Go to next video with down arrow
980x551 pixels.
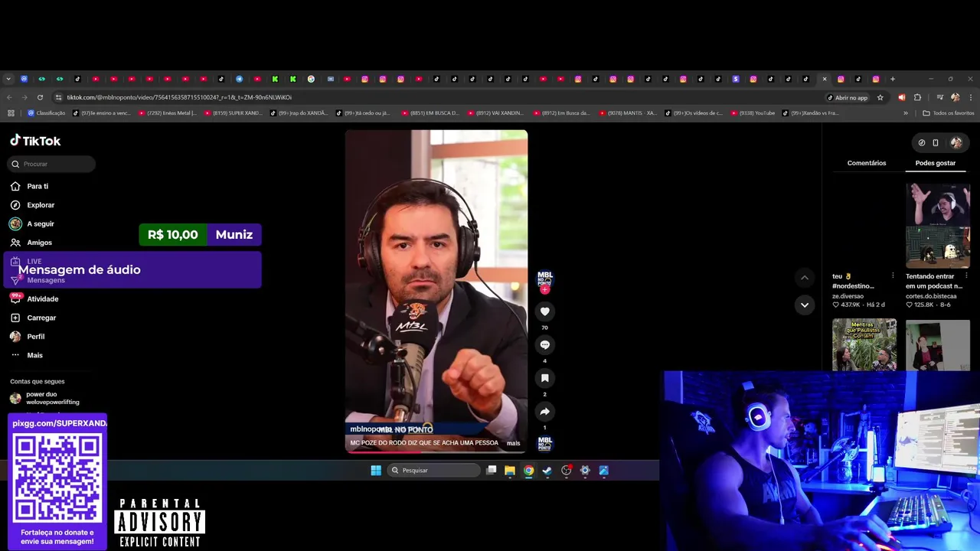(804, 305)
